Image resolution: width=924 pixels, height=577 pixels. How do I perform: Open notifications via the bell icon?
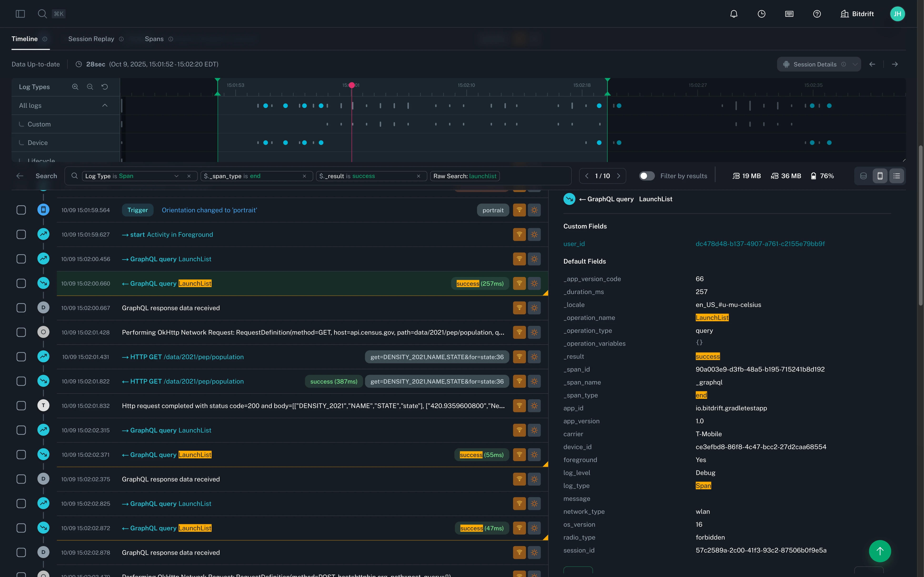(x=734, y=14)
